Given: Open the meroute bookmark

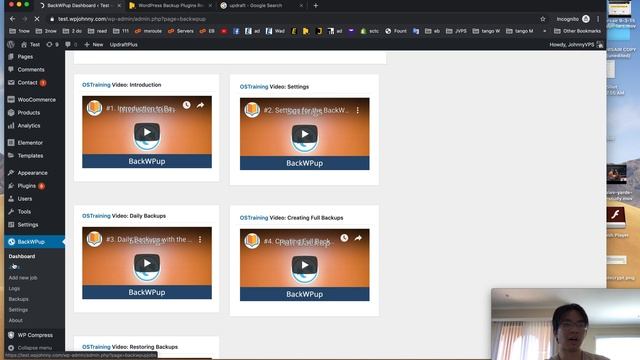Looking at the screenshot, I should [x=148, y=31].
